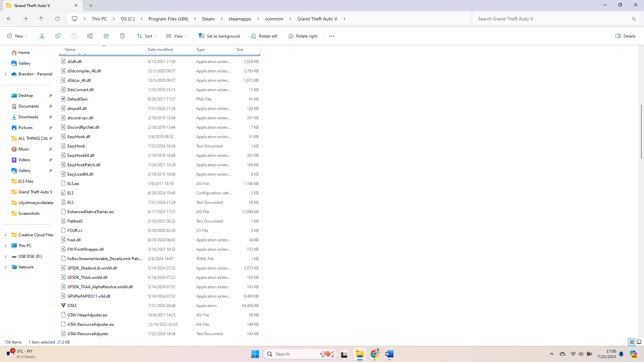The height and width of the screenshot is (362, 644).
Task: Click the Share icon in toolbar
Action: pos(106,36)
